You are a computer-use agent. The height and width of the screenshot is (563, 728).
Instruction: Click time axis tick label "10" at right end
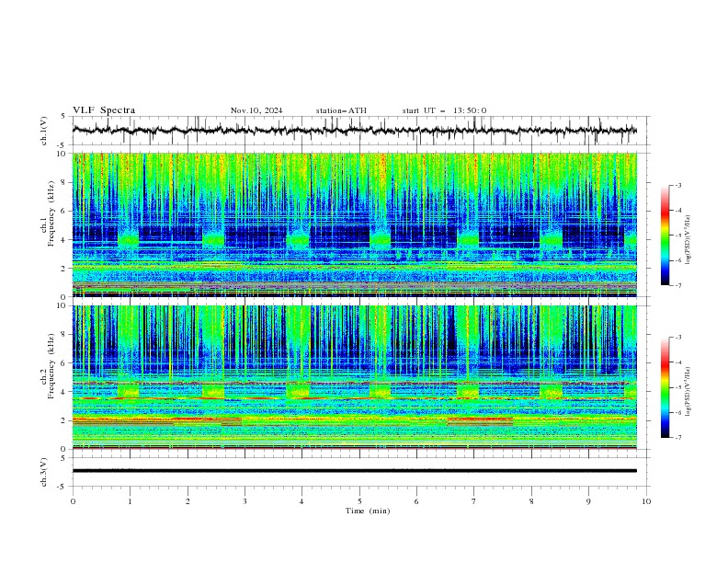646,501
